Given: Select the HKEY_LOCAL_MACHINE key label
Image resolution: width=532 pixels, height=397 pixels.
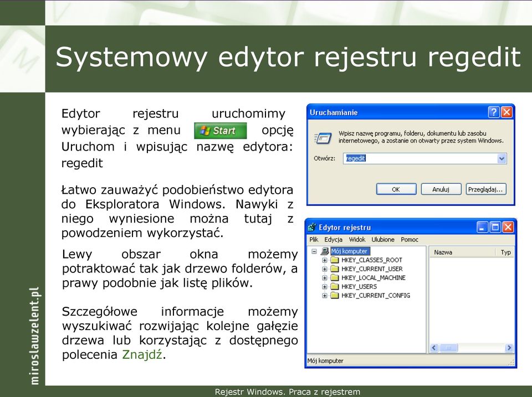Looking at the screenshot, I should [373, 277].
